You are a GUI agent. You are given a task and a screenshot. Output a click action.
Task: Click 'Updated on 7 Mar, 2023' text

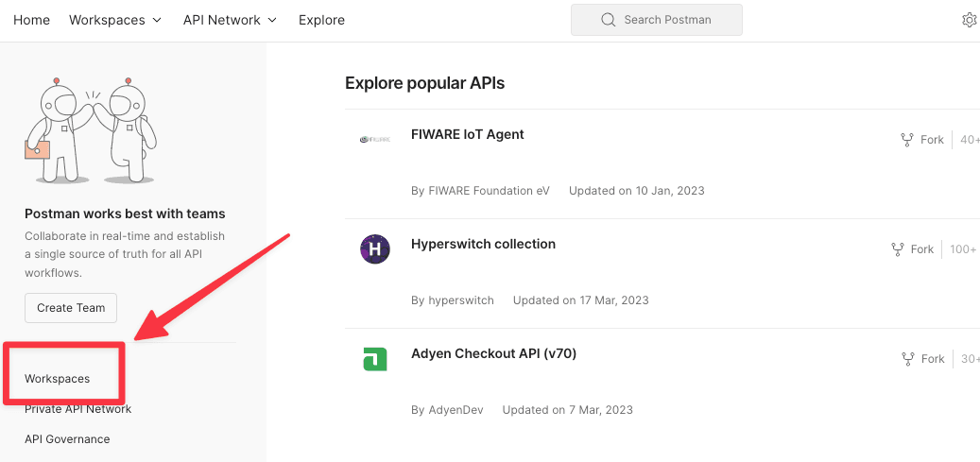click(x=568, y=410)
